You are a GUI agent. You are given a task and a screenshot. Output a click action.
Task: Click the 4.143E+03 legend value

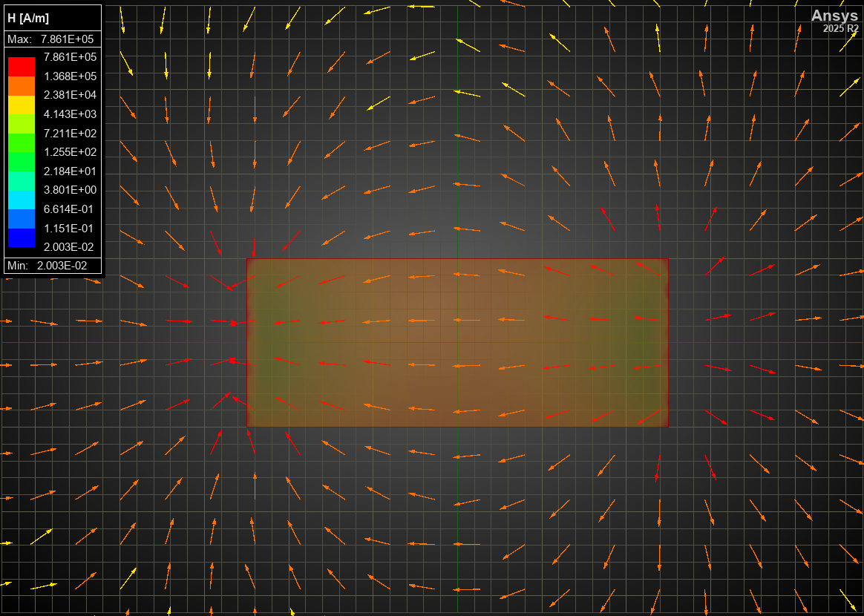[x=70, y=114]
